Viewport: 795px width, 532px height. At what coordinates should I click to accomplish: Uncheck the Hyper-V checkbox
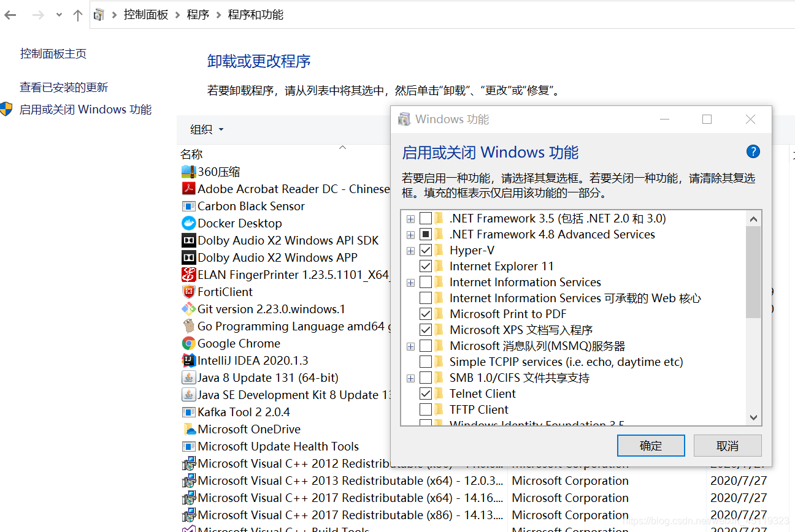click(x=426, y=250)
